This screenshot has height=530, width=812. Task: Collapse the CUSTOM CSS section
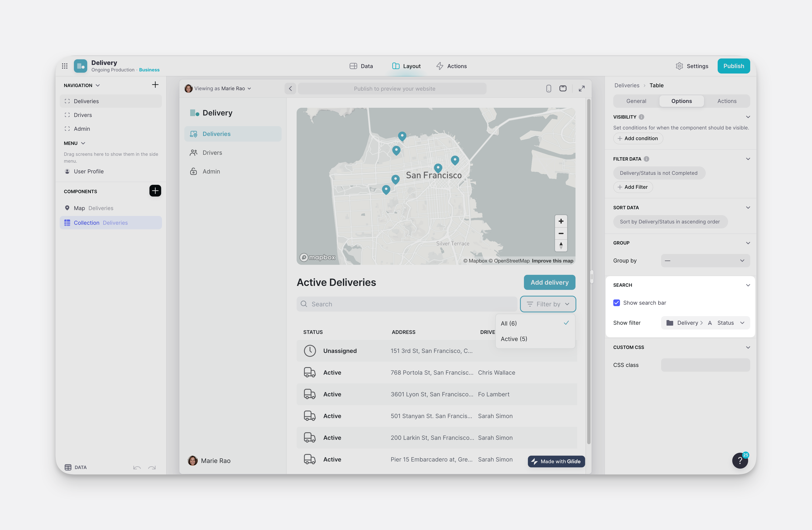[x=748, y=347]
